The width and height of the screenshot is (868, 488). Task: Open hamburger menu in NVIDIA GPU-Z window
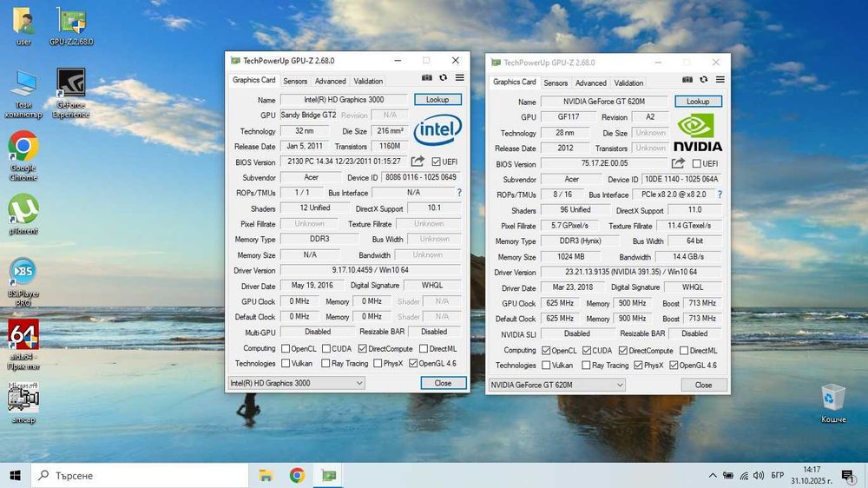720,79
